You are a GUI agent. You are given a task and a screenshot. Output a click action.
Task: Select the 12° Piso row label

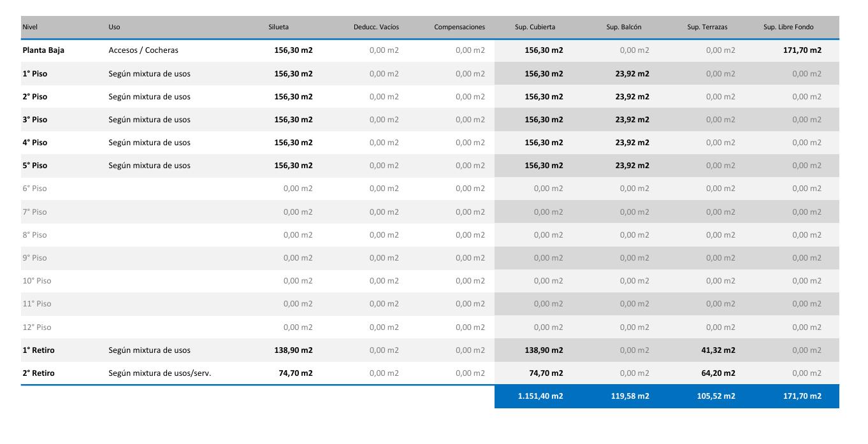pyautogui.click(x=36, y=327)
